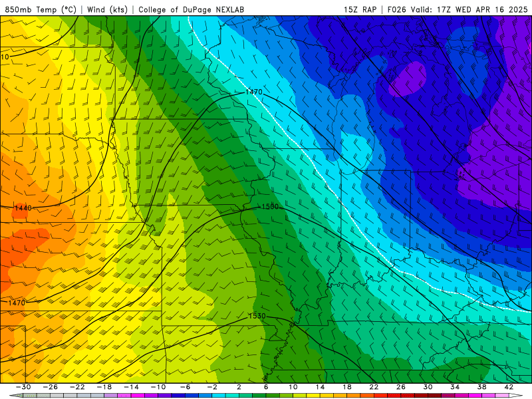Click the 30 colorbar scale value

(428, 387)
